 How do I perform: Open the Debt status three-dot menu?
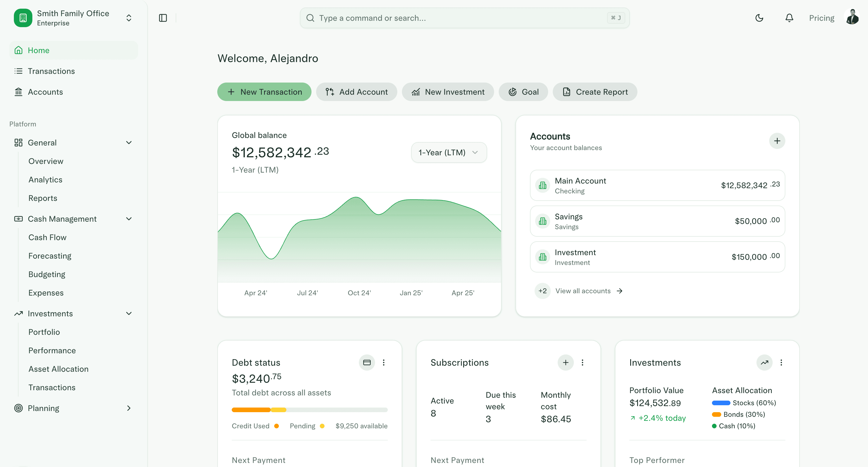click(384, 363)
